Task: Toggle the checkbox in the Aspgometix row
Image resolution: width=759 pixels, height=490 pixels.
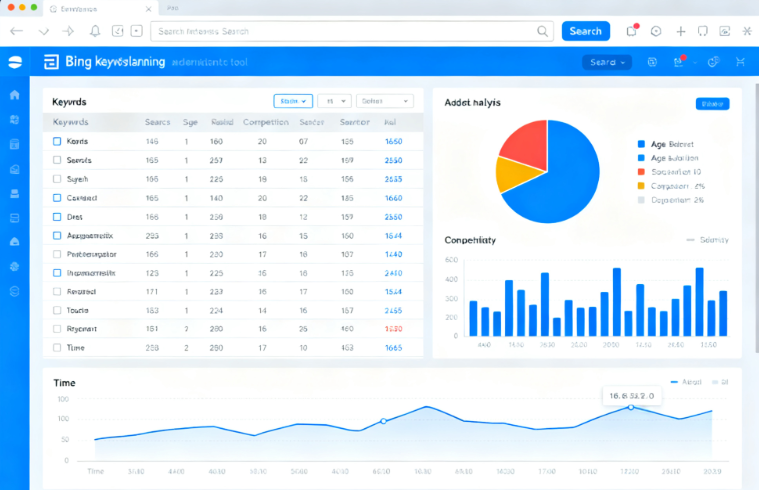Action: (x=57, y=235)
